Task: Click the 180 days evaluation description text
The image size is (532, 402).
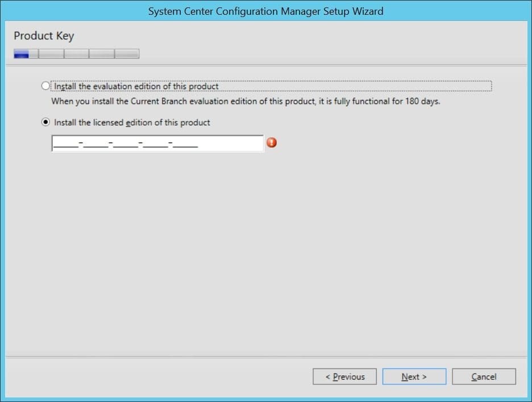Action: point(246,101)
